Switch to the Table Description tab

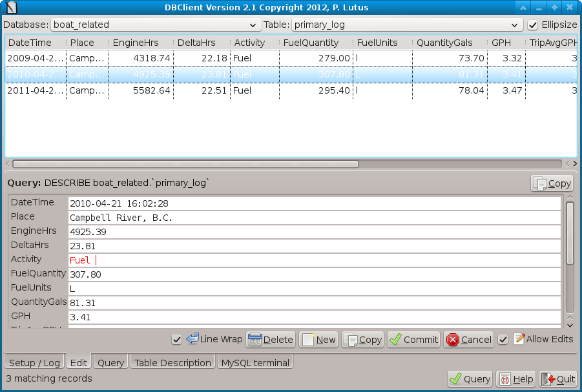point(172,363)
